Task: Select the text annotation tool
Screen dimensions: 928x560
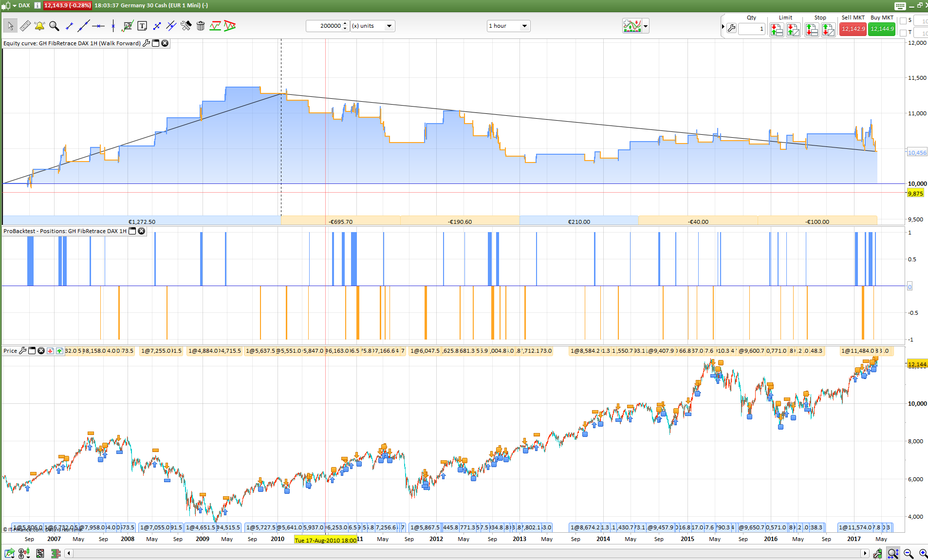Action: pos(142,26)
